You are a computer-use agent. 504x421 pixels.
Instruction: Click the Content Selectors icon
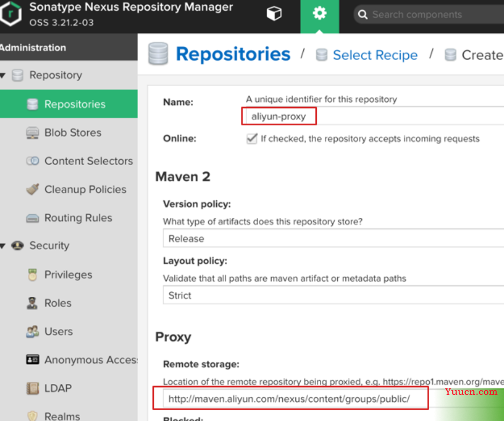(32, 161)
